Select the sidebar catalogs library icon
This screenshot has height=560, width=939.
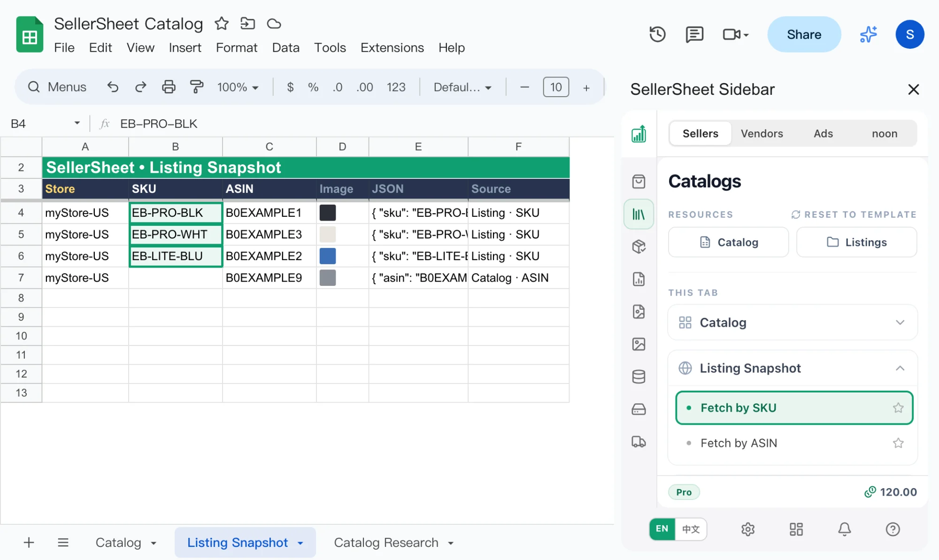point(639,215)
